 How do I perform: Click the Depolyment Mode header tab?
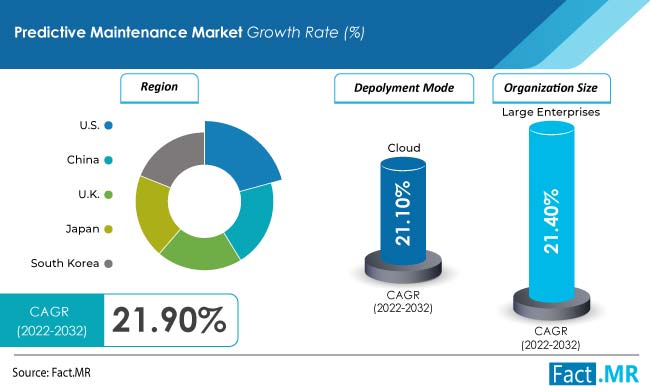(404, 88)
